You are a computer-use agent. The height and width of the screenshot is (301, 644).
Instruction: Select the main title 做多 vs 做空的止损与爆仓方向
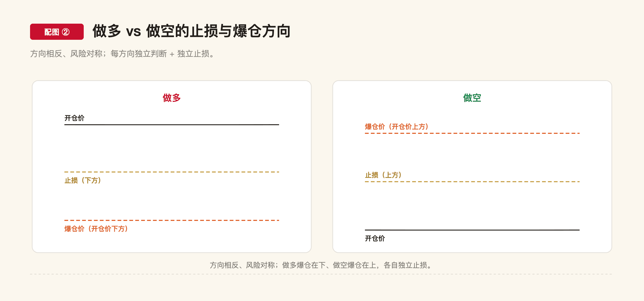(x=191, y=31)
